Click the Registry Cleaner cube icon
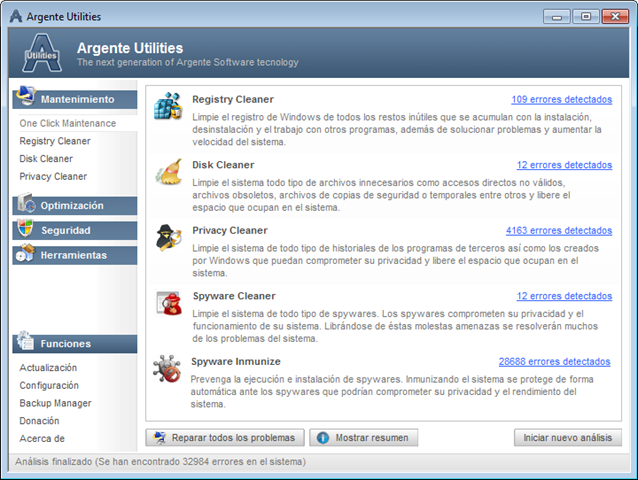The image size is (638, 480). [x=167, y=106]
